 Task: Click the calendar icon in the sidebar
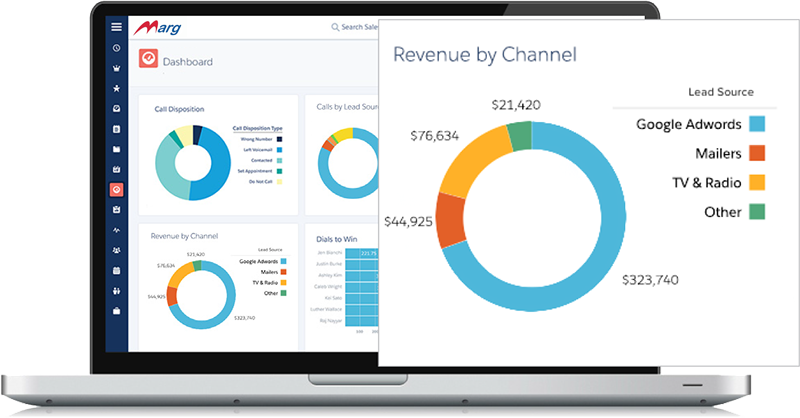(117, 270)
